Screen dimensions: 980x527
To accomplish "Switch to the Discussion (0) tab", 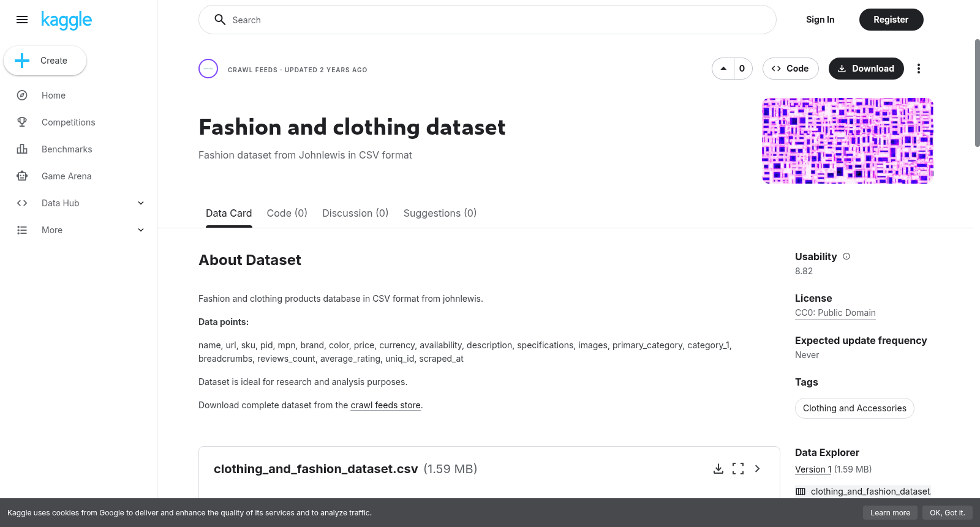I will coord(355,213).
